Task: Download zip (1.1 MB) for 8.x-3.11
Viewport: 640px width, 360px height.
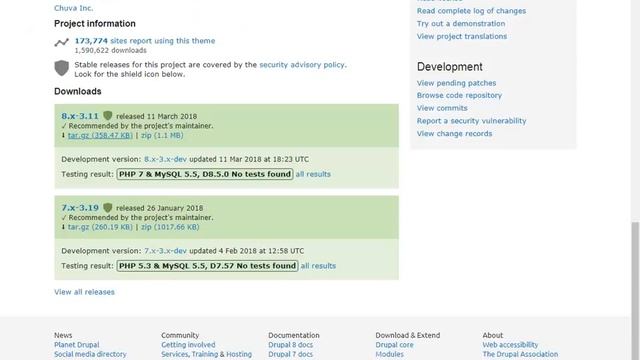Action: [162, 135]
